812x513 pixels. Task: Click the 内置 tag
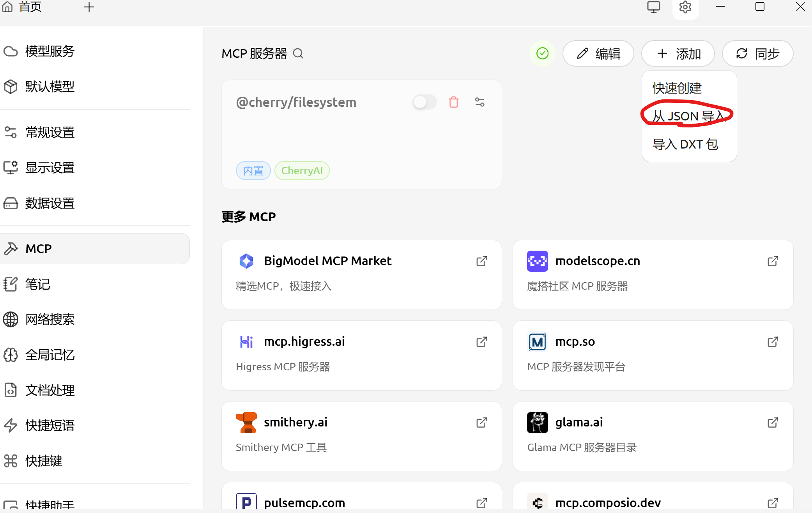[253, 171]
